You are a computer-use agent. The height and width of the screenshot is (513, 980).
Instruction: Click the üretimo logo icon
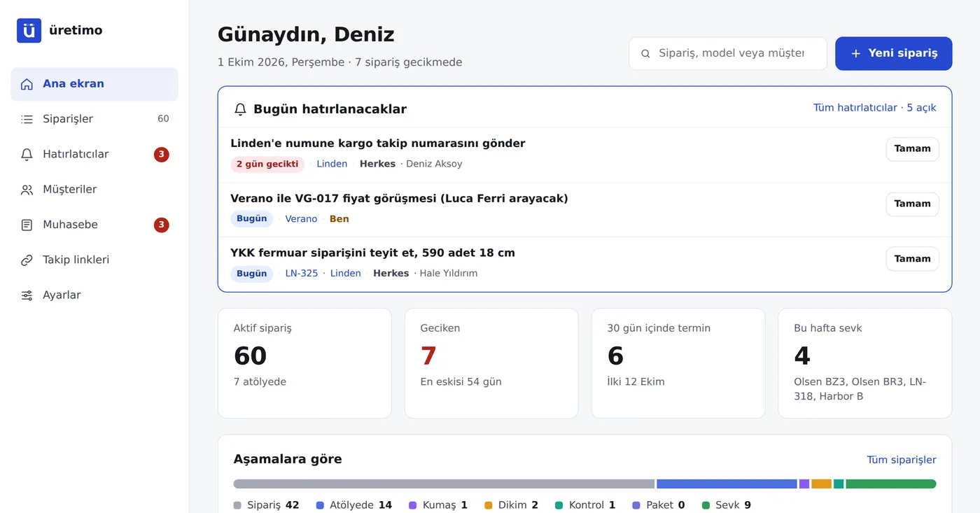click(29, 31)
